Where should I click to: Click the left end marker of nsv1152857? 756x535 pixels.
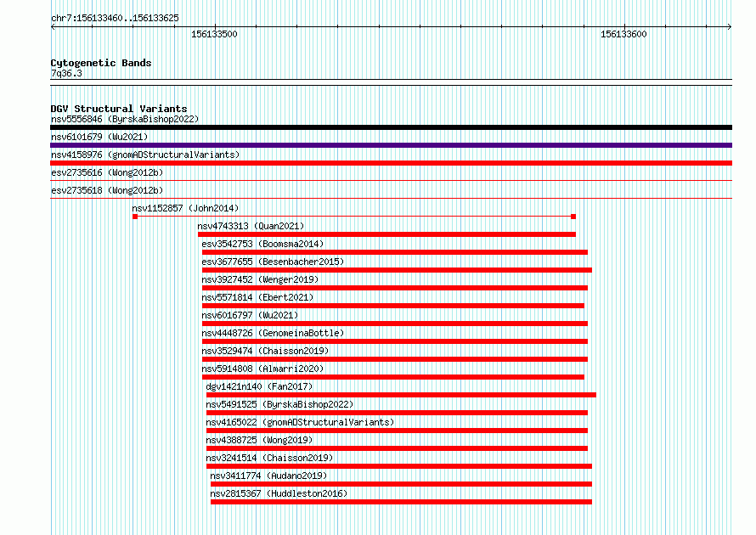[135, 217]
